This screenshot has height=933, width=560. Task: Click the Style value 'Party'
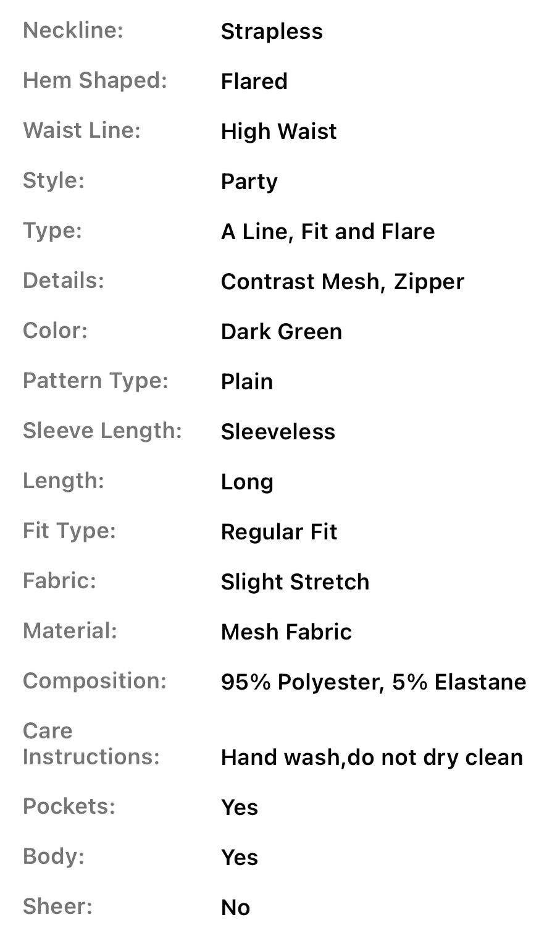pyautogui.click(x=249, y=182)
